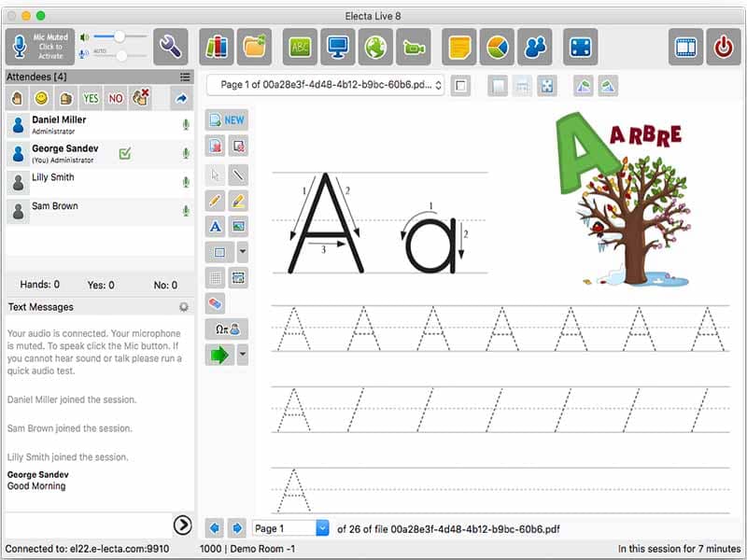Raise hand in attendees toolbar
747x560 pixels.
(x=17, y=99)
